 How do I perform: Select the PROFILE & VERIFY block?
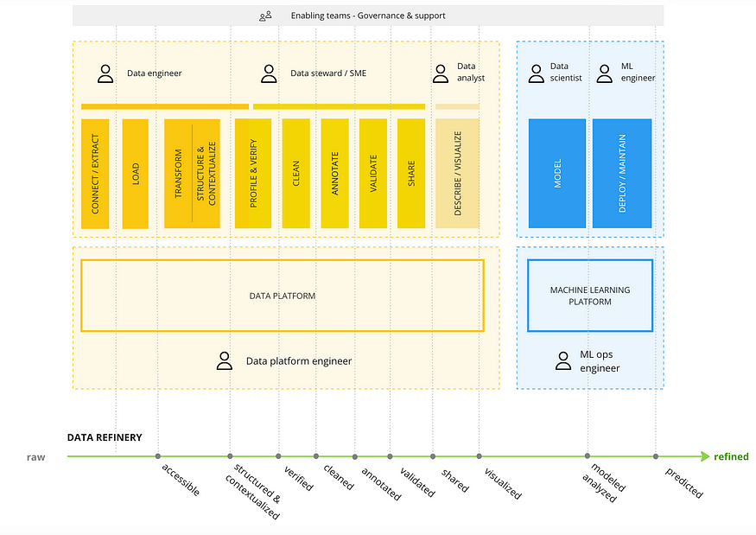pyautogui.click(x=253, y=174)
